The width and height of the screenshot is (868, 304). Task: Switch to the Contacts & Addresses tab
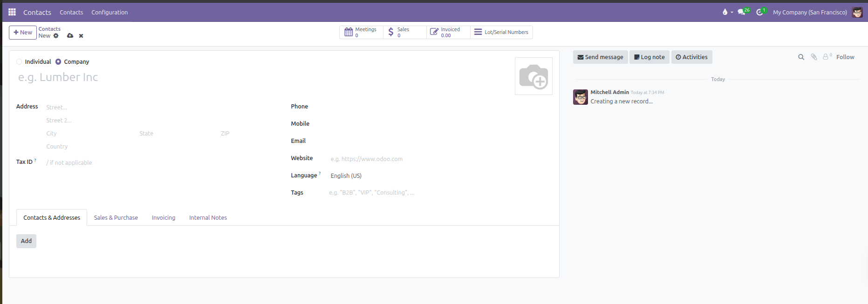pyautogui.click(x=52, y=217)
